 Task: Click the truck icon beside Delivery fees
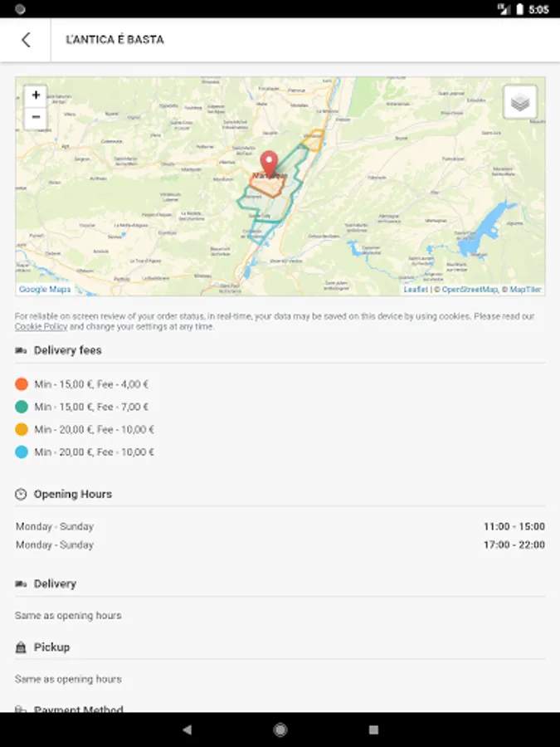(x=21, y=350)
